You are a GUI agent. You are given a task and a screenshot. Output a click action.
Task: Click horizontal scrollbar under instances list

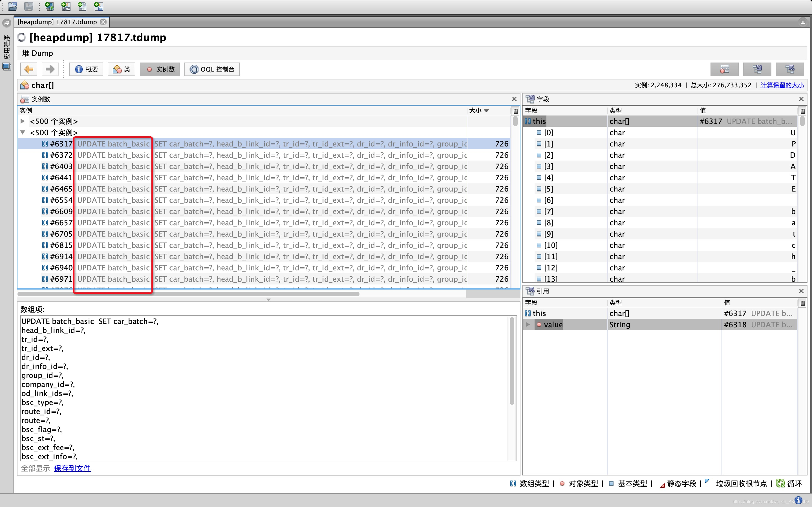(x=188, y=294)
